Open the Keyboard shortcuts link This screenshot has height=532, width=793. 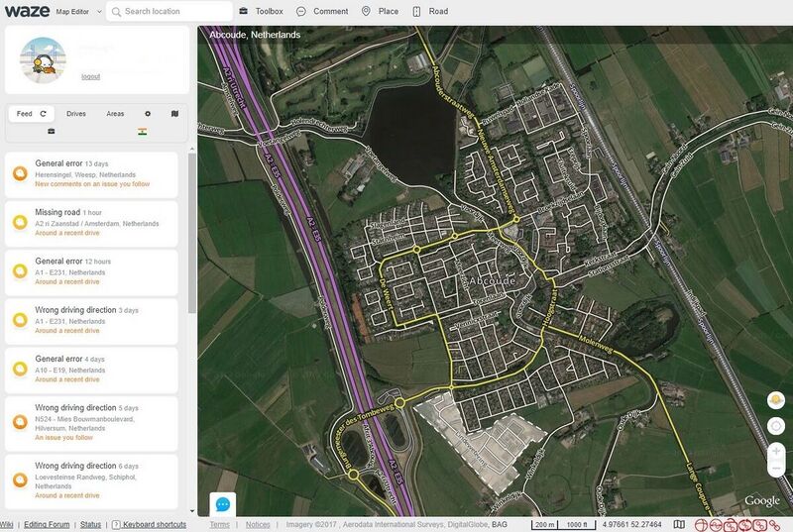149,525
